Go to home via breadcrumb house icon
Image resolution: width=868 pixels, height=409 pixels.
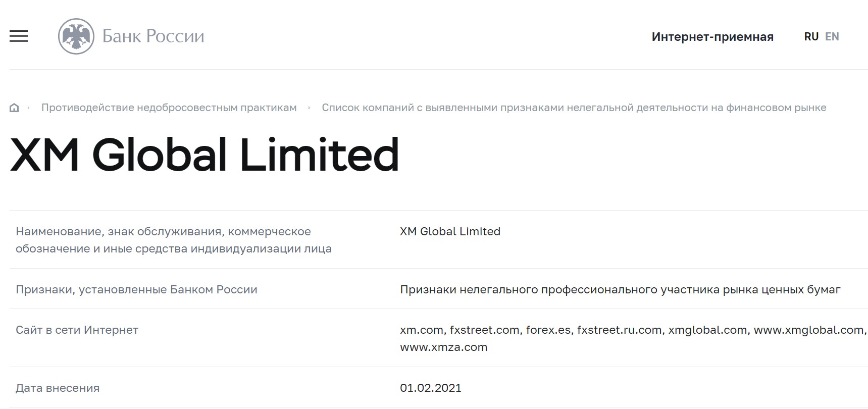point(14,108)
